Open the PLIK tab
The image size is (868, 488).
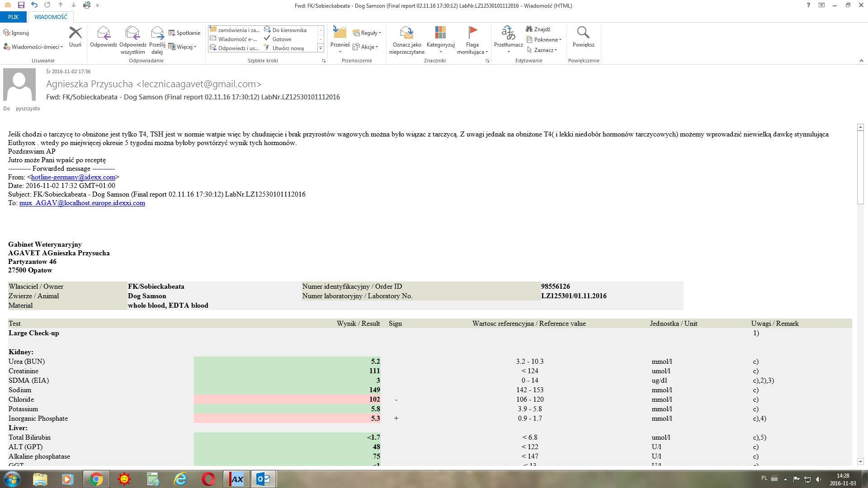pyautogui.click(x=13, y=17)
